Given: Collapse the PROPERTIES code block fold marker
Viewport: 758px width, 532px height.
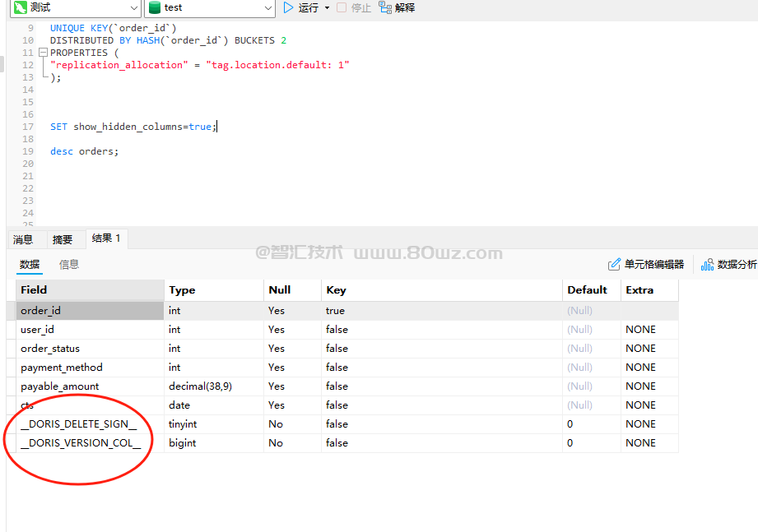Looking at the screenshot, I should point(45,53).
